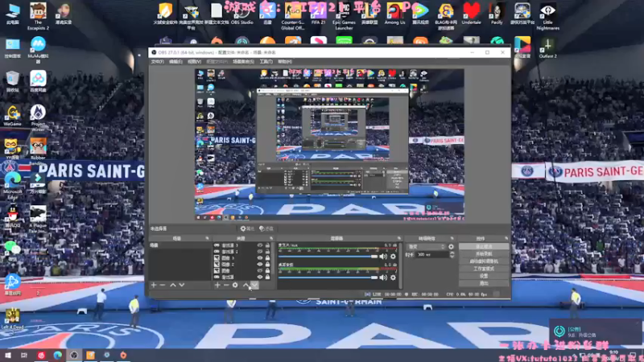Move the selected source up
The width and height of the screenshot is (644, 362).
(246, 285)
